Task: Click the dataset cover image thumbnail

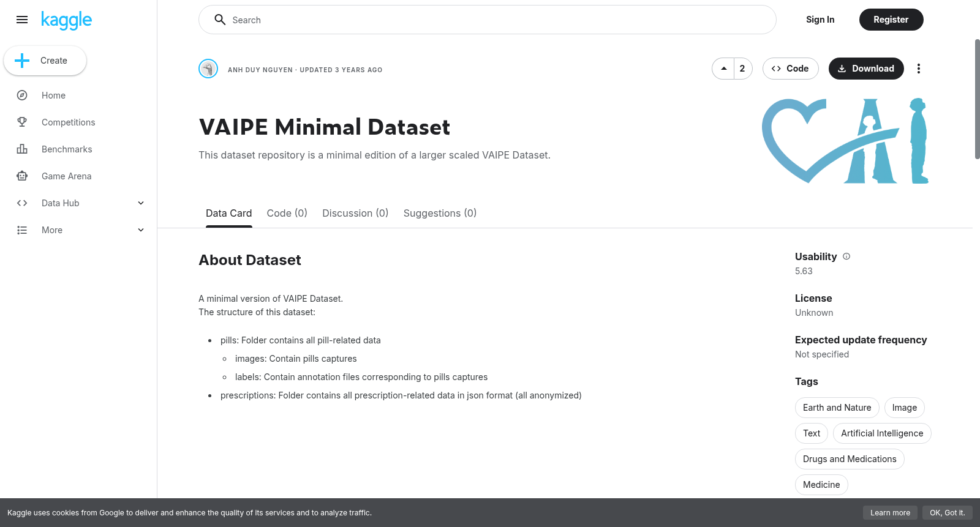Action: coord(846,141)
